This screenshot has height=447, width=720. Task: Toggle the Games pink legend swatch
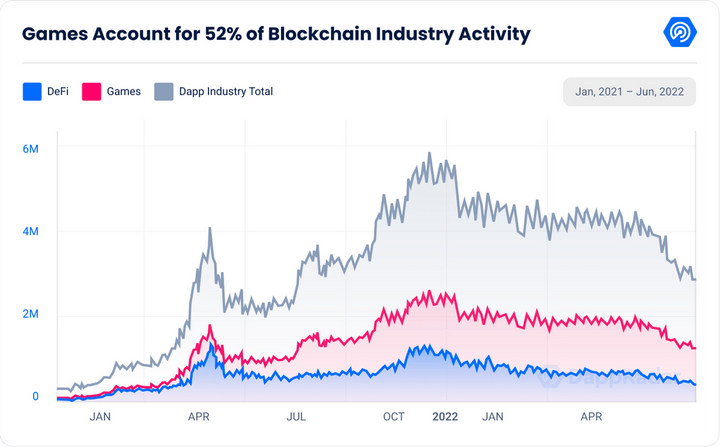[91, 91]
